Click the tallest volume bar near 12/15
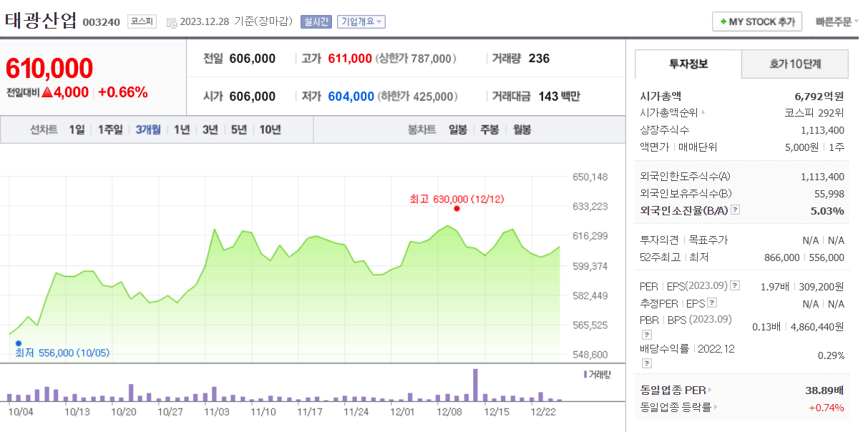This screenshot has height=432, width=868. pyautogui.click(x=475, y=385)
